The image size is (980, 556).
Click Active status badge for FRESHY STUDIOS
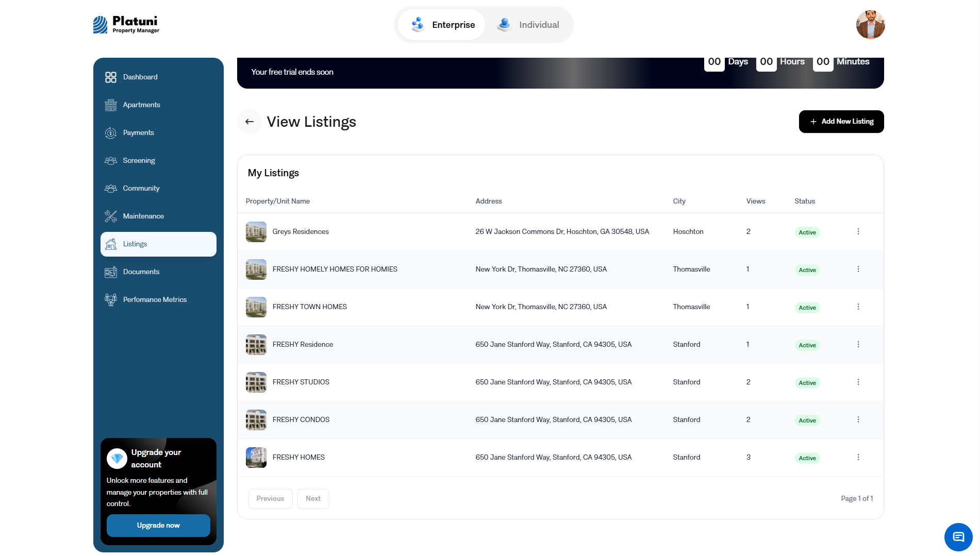tap(807, 383)
